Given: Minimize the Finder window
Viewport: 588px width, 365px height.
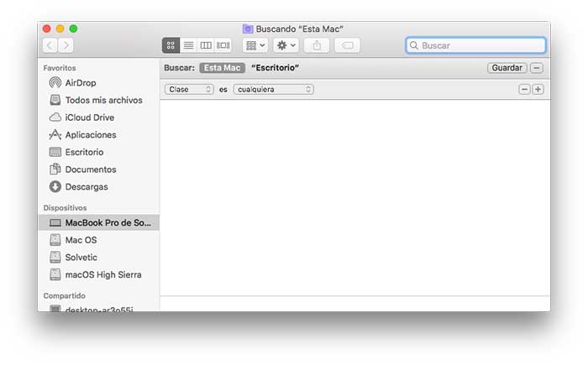Looking at the screenshot, I should (60, 29).
